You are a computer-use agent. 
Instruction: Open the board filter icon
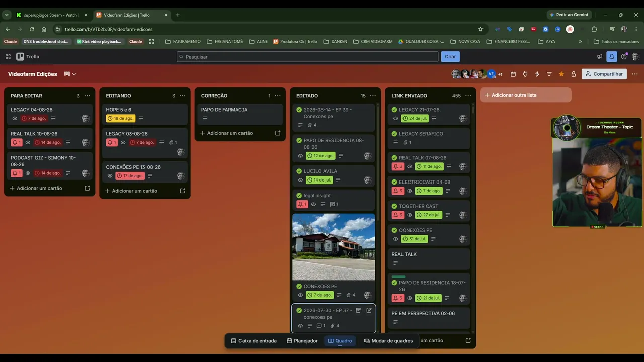click(549, 74)
